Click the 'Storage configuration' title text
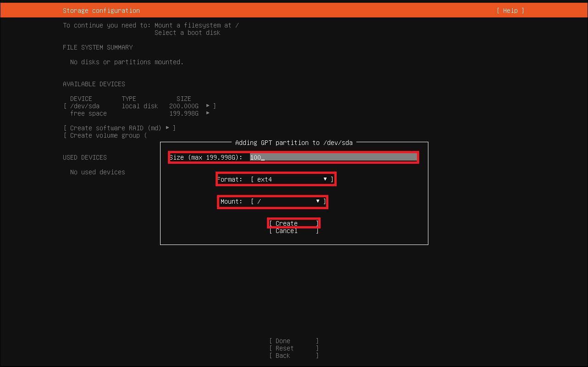588x367 pixels. tap(101, 11)
